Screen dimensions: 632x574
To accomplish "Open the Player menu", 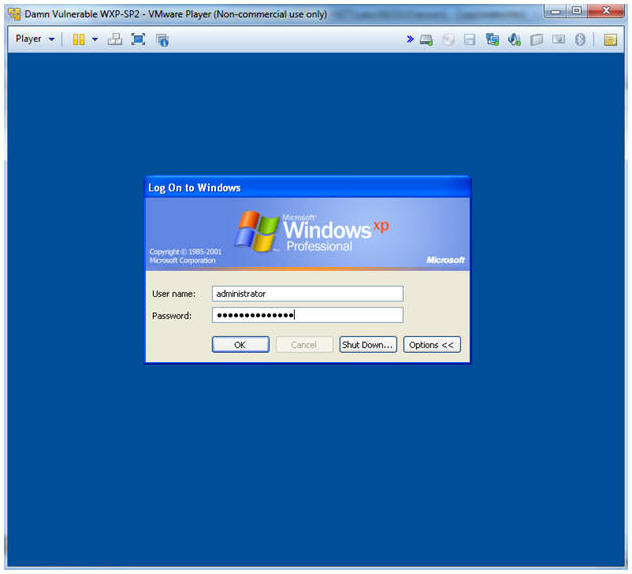I will (x=35, y=39).
